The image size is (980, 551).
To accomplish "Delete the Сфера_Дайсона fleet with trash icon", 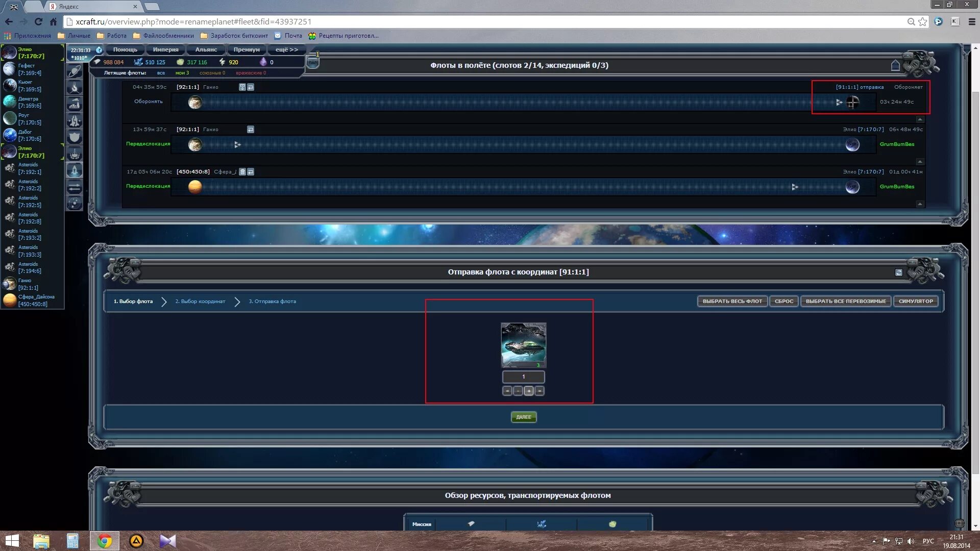I will click(242, 172).
